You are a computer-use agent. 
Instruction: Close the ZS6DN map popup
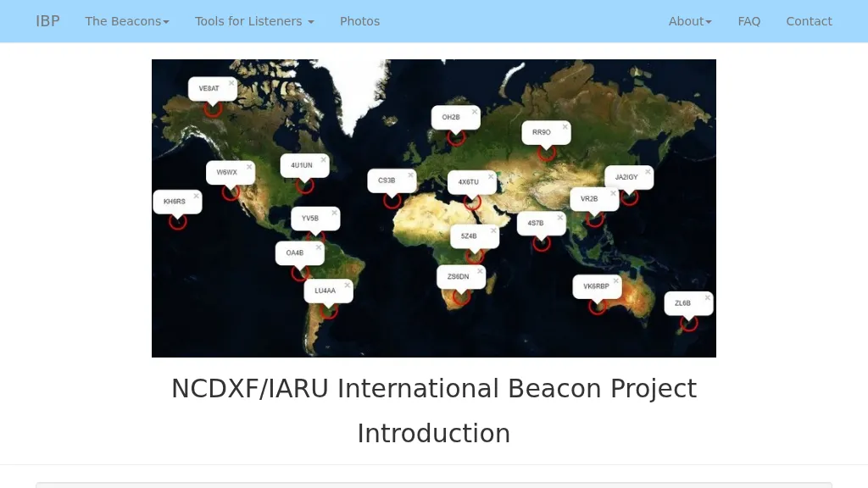[480, 271]
